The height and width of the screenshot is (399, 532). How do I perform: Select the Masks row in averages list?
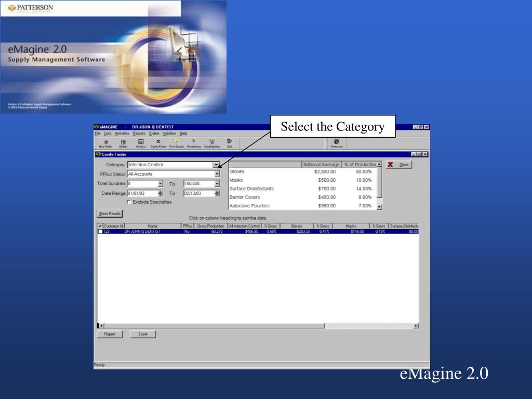click(x=303, y=180)
